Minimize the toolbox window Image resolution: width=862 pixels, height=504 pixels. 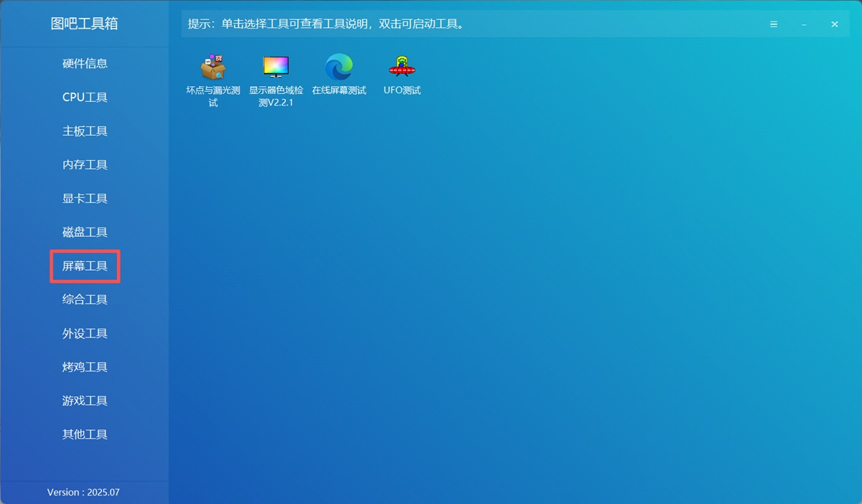(x=804, y=24)
